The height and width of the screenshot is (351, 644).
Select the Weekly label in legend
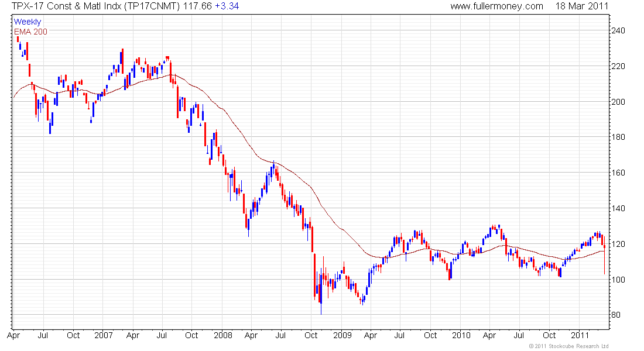[x=28, y=22]
